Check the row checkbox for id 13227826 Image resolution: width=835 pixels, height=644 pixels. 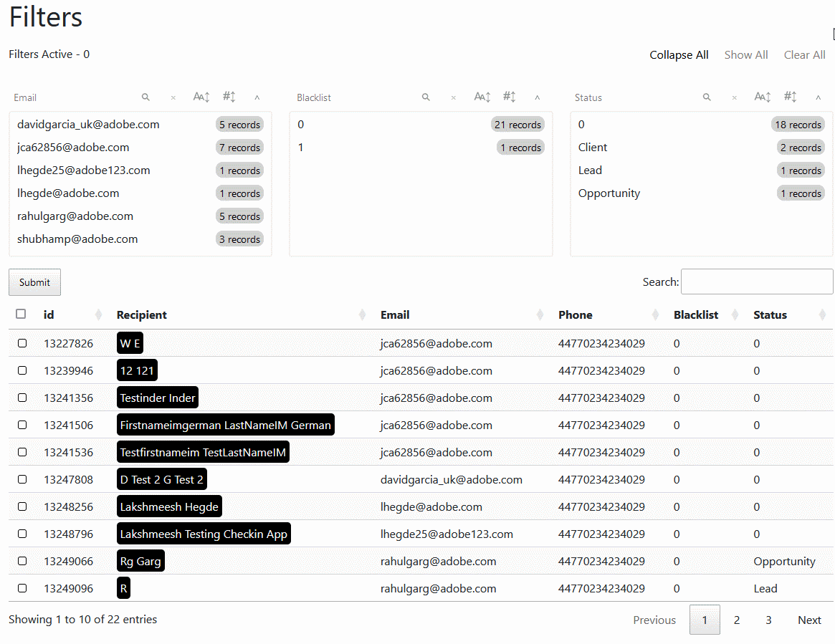22,343
